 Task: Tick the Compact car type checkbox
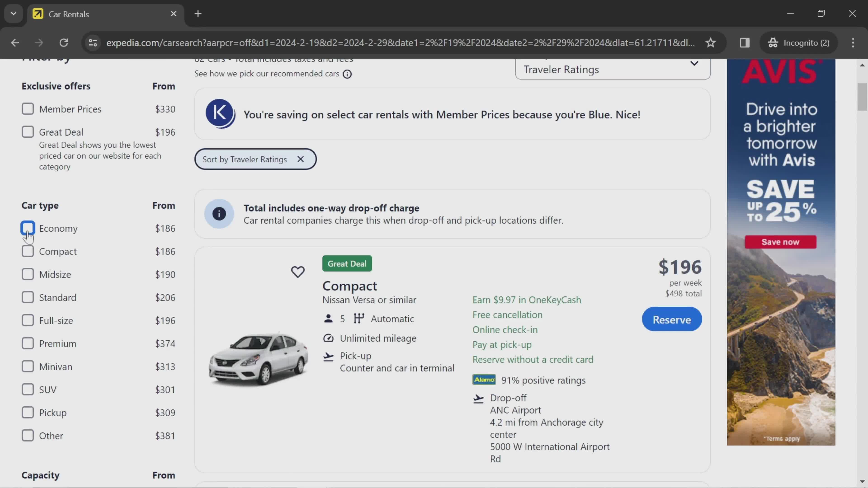pos(28,251)
